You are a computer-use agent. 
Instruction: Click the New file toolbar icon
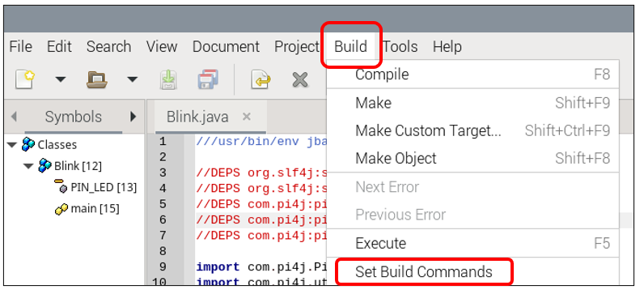click(x=25, y=79)
